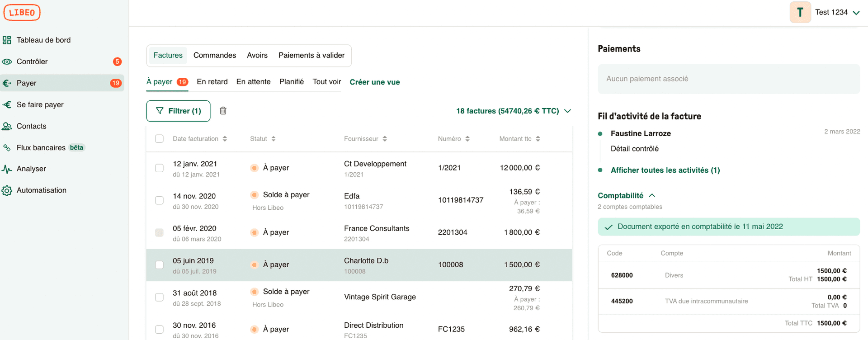
Task: Check the Direct Distribution invoice checkbox
Action: pos(159,330)
